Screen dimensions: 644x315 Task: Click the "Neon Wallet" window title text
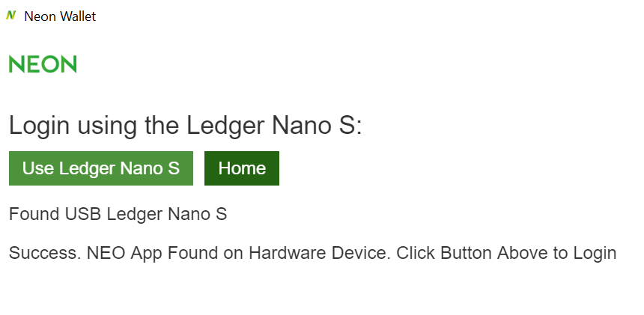(60, 16)
